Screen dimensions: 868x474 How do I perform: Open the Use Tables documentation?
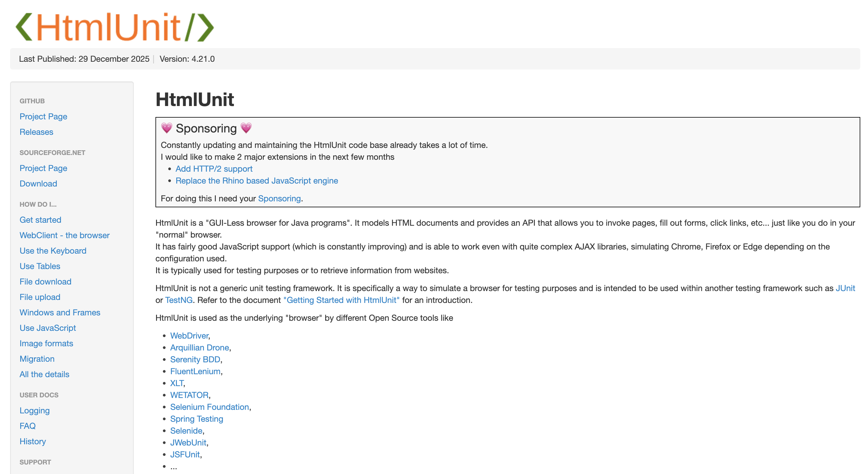pos(40,266)
